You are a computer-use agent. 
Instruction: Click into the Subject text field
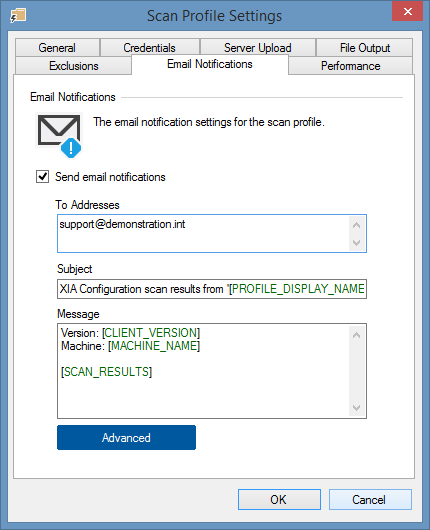tap(212, 289)
